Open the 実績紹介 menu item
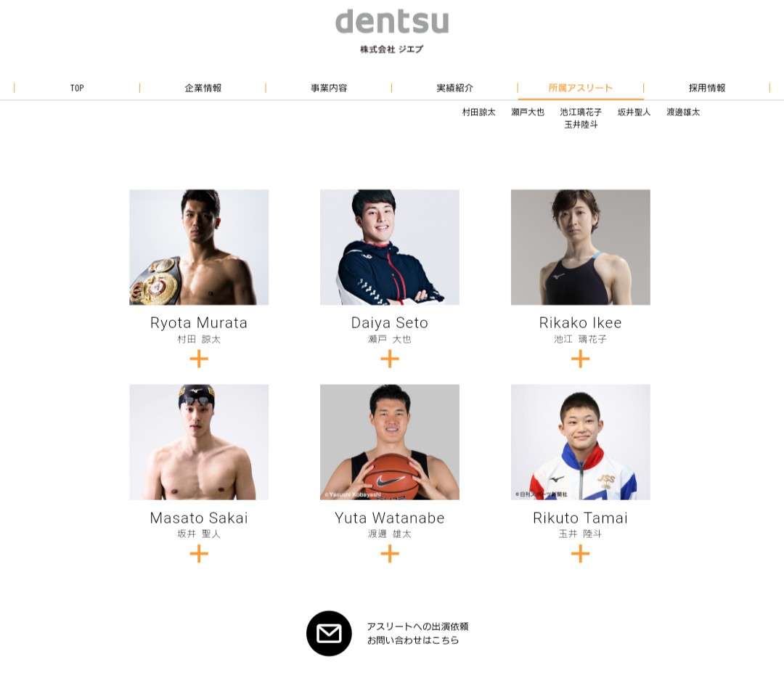Viewport: 784px width, 686px height. (454, 88)
